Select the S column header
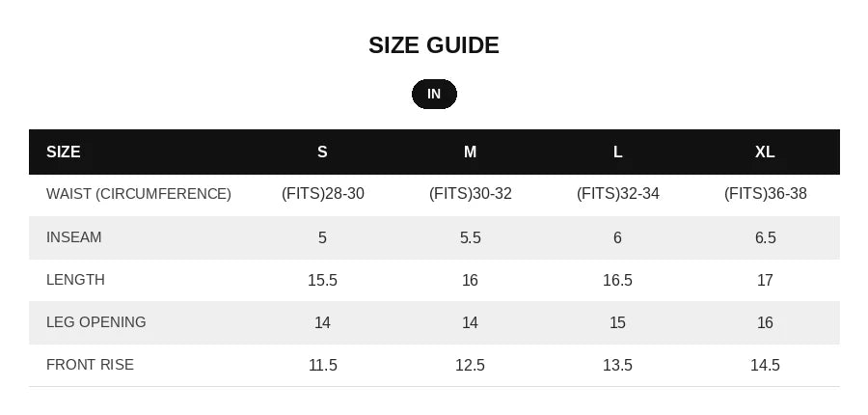 point(322,152)
